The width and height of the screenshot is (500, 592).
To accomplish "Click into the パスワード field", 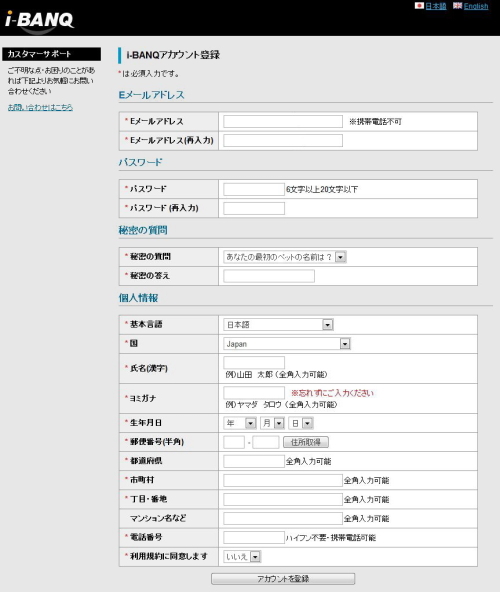I will tap(254, 189).
